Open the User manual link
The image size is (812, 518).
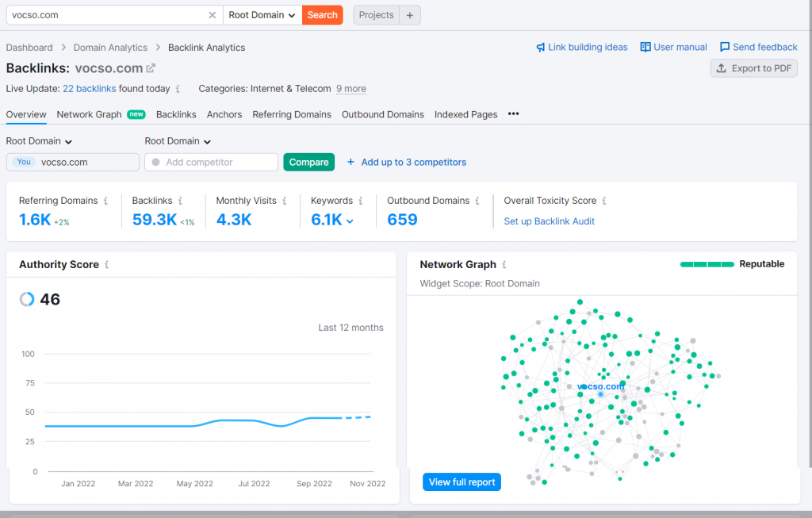coord(680,47)
